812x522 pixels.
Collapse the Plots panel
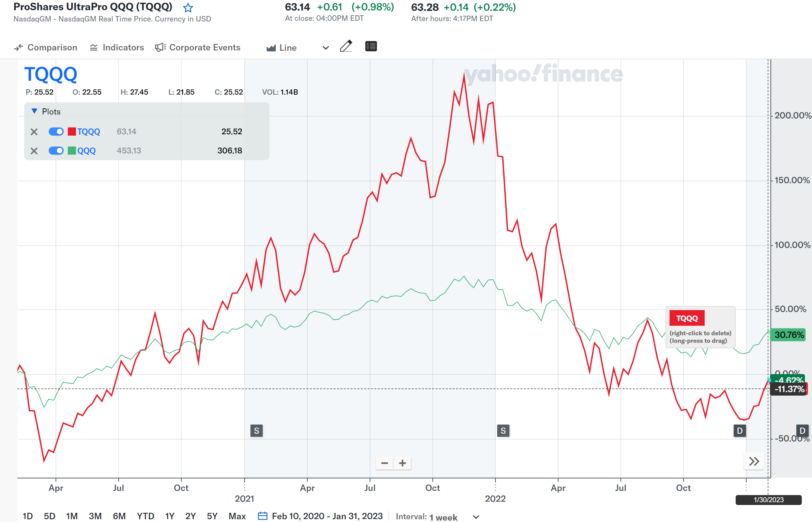(34, 111)
